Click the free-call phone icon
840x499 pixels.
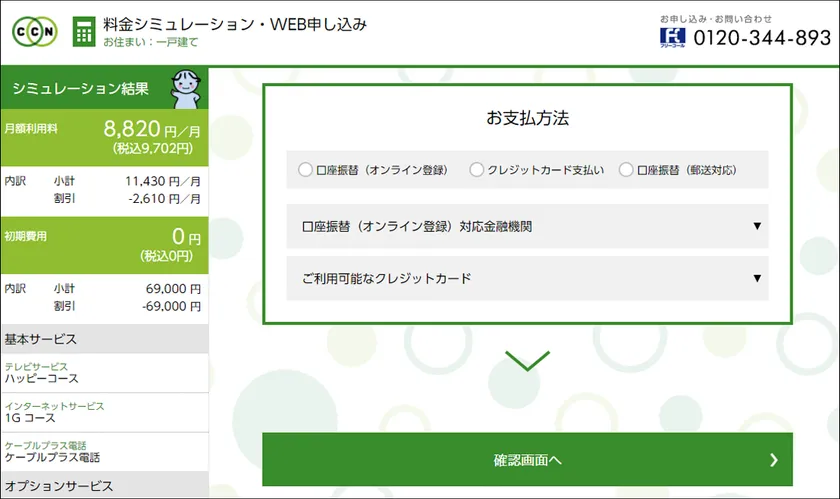(672, 38)
